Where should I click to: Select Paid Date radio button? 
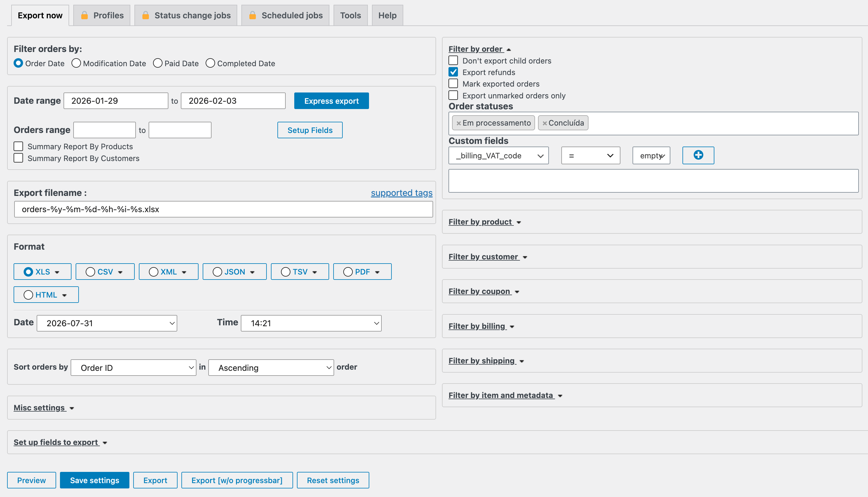158,63
